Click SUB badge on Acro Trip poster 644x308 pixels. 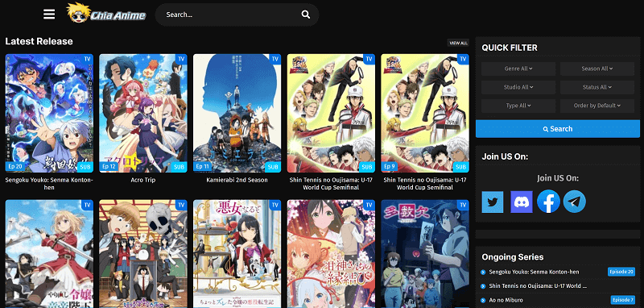(179, 167)
